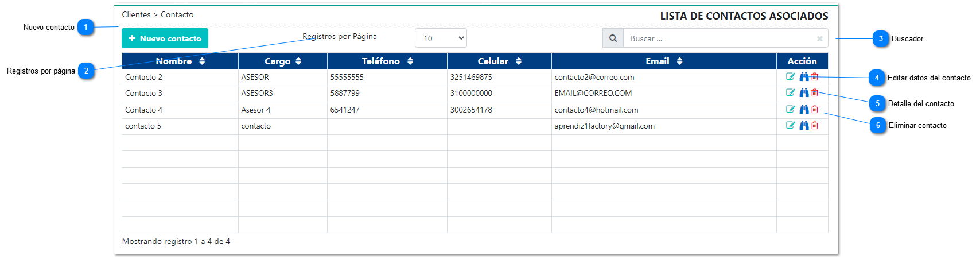Open binoculars detail for Contacto 4
This screenshot has height=259, width=980.
pos(804,109)
